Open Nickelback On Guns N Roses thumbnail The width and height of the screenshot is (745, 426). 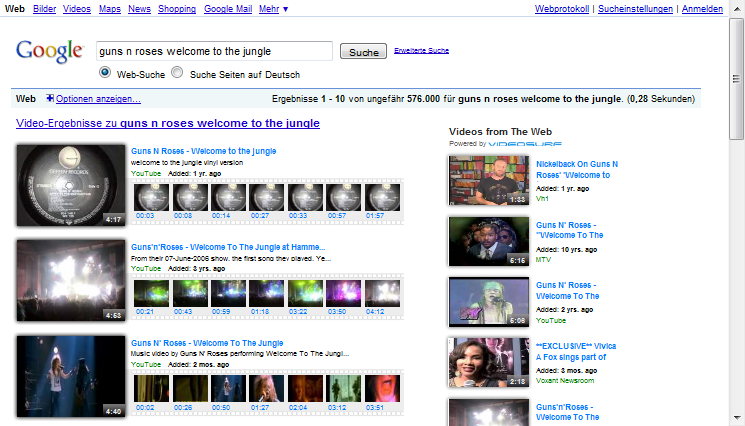(488, 180)
